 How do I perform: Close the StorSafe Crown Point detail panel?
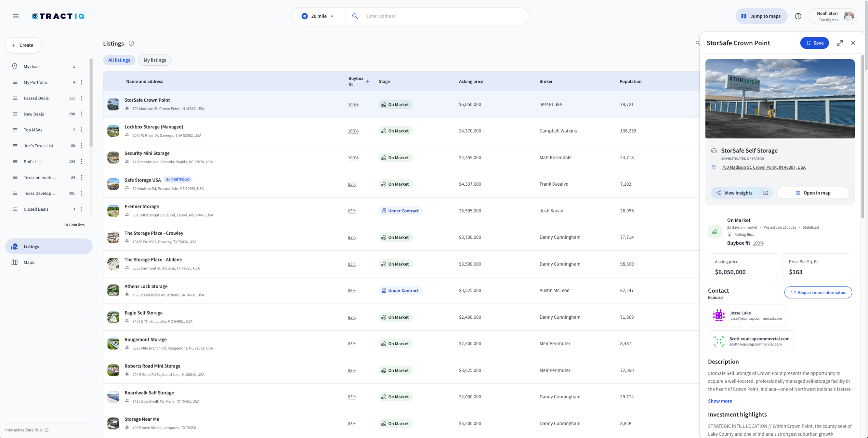click(x=853, y=43)
